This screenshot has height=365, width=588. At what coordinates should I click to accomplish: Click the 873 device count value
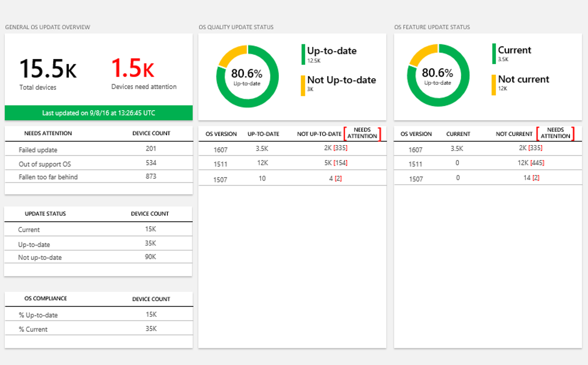[151, 176]
